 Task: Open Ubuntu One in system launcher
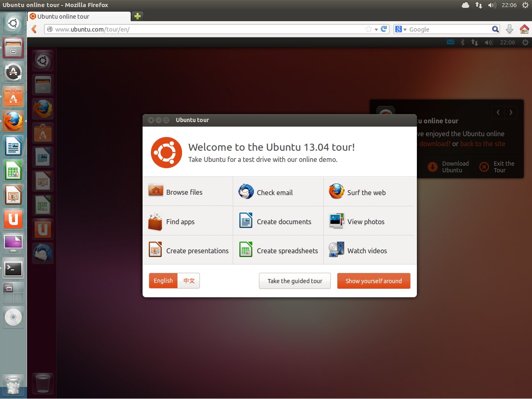(x=13, y=219)
